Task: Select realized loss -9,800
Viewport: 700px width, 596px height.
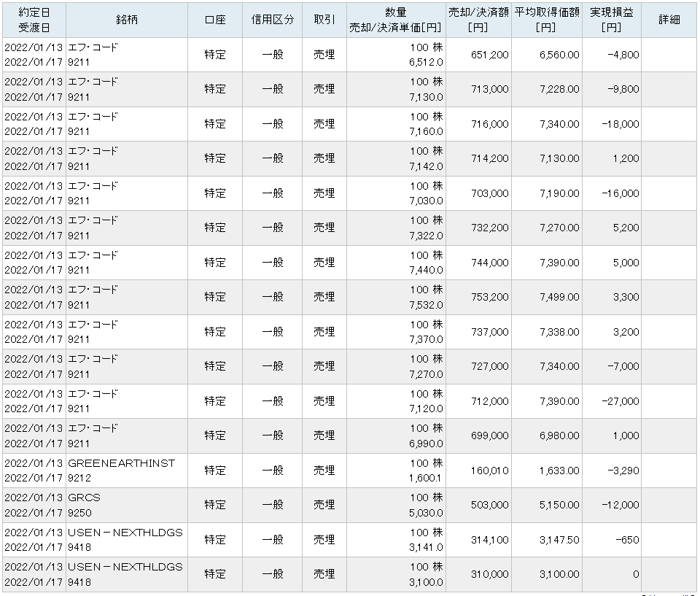Action: coord(623,89)
